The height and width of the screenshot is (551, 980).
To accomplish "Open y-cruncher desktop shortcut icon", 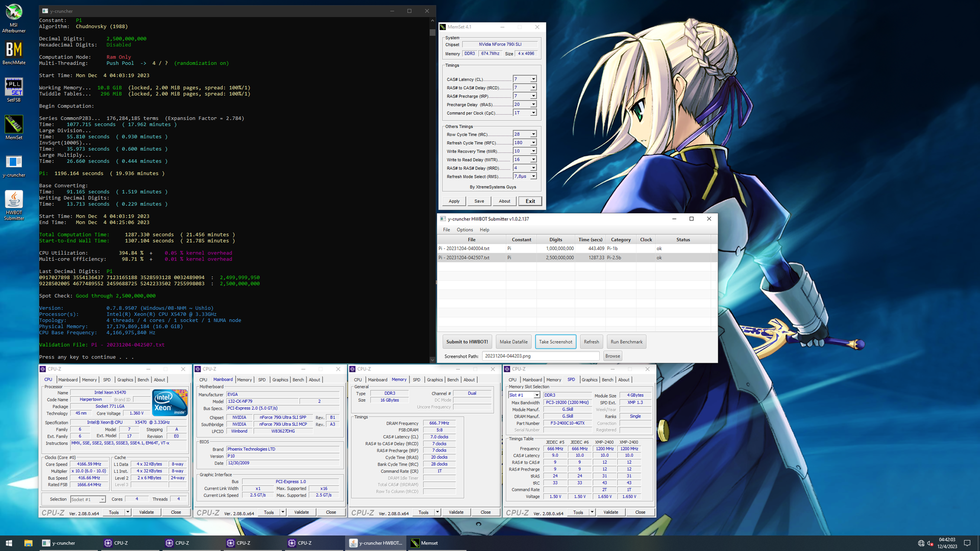I will 14,165.
